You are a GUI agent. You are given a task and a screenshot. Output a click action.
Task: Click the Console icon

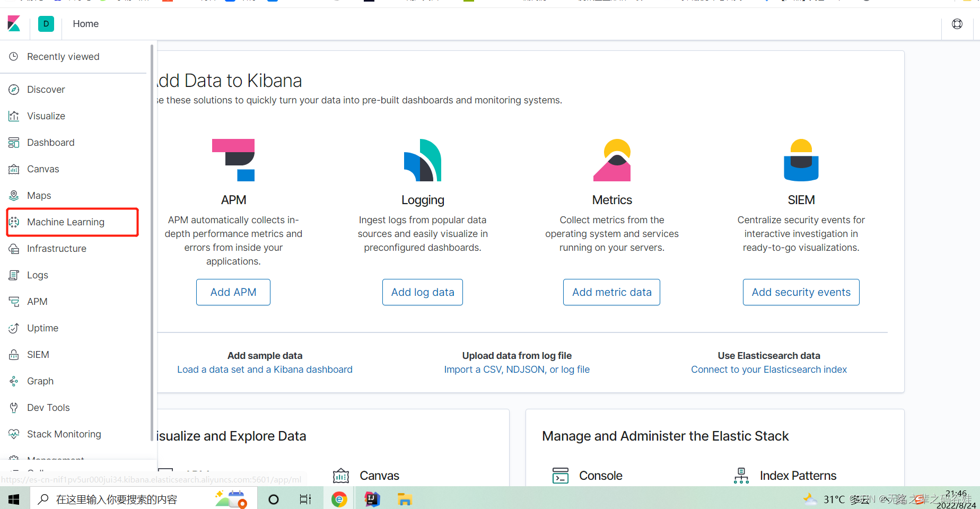[x=561, y=476]
